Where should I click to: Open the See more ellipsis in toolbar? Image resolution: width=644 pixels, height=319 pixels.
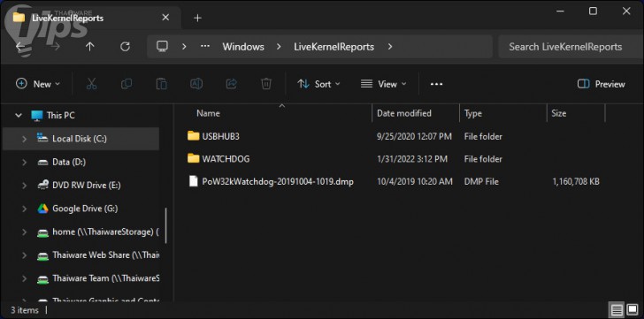[436, 84]
